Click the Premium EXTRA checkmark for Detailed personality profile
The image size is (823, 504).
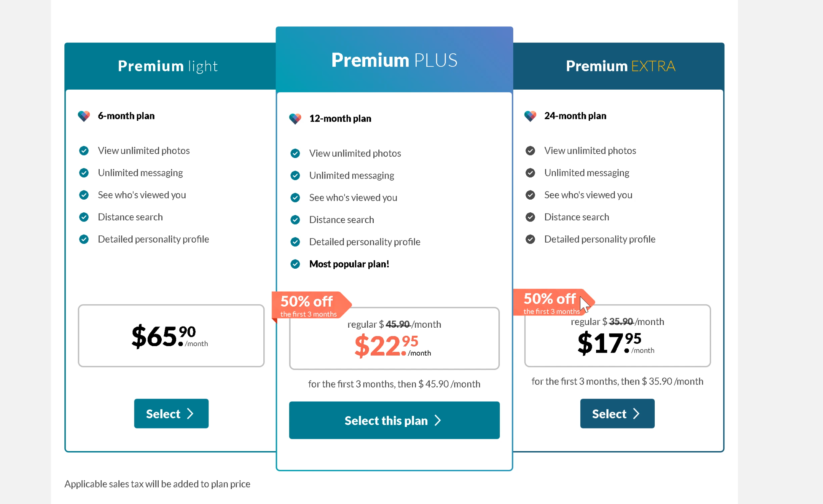530,239
